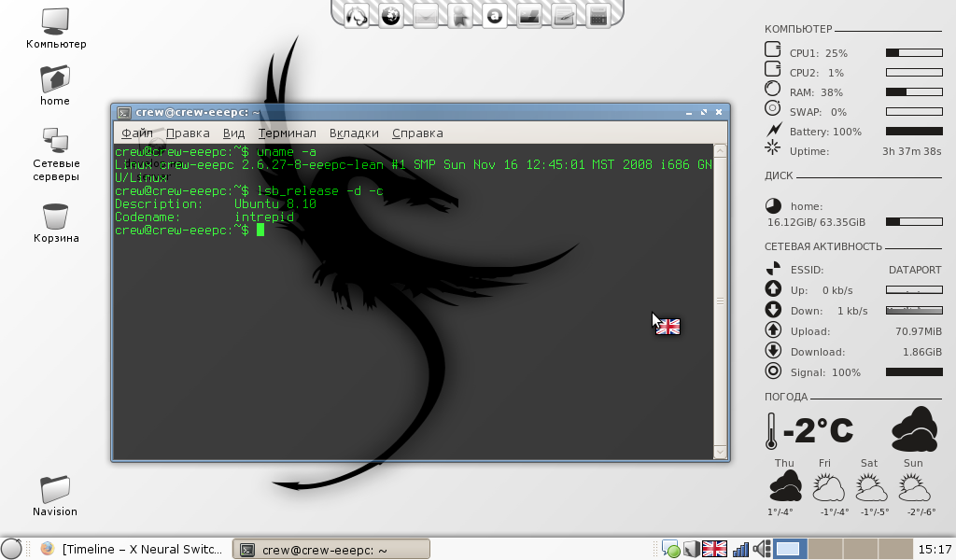Open the notepad-with-pen text editor dock icon

564,15
